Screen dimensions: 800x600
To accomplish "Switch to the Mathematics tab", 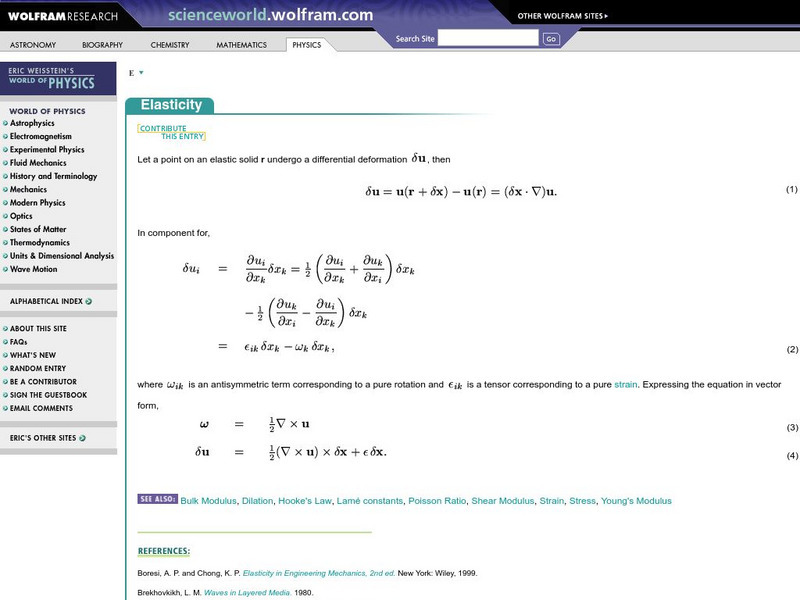I will pyautogui.click(x=241, y=45).
